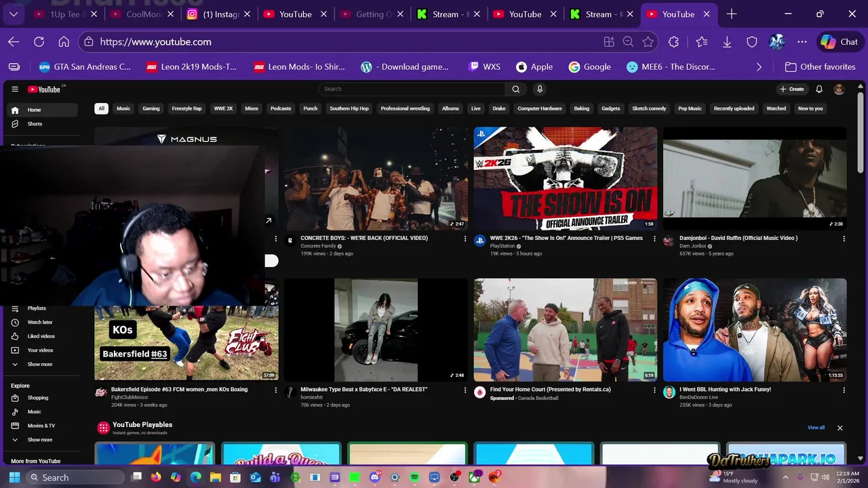Open Firefox from the taskbar

(156, 477)
